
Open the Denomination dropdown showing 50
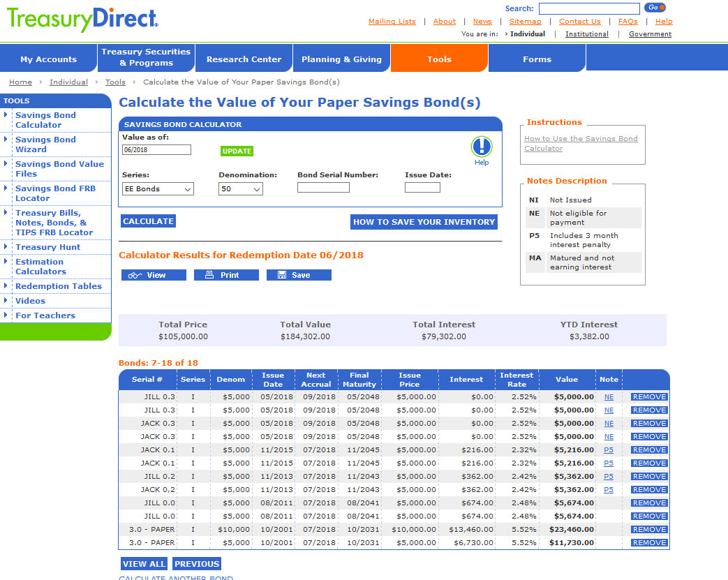tap(240, 189)
